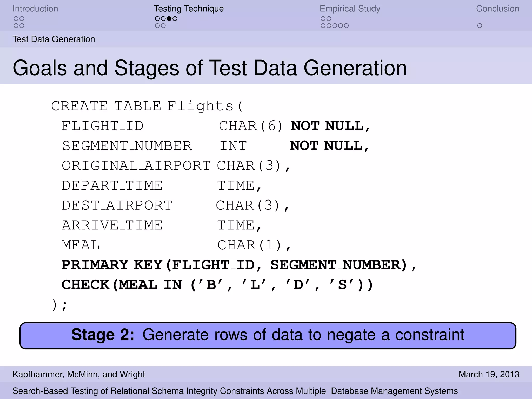Viewport: 532px width, 399px height.
Task: Select second dot in Empirical Study's top row
Action: 329,19
